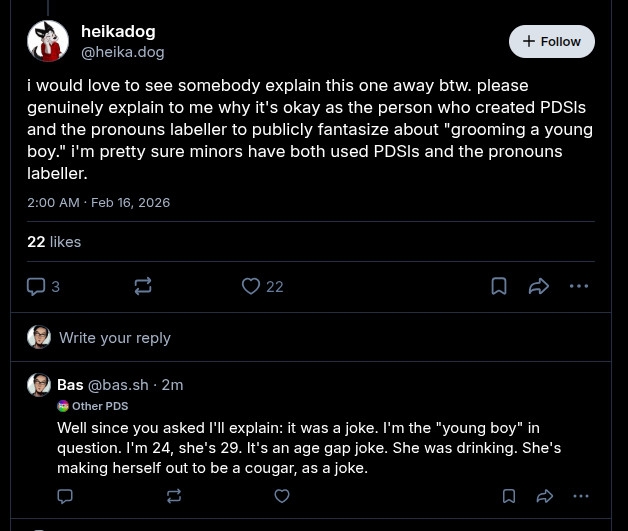Open the @heika.dog handle link
628x531 pixels.
tap(122, 52)
